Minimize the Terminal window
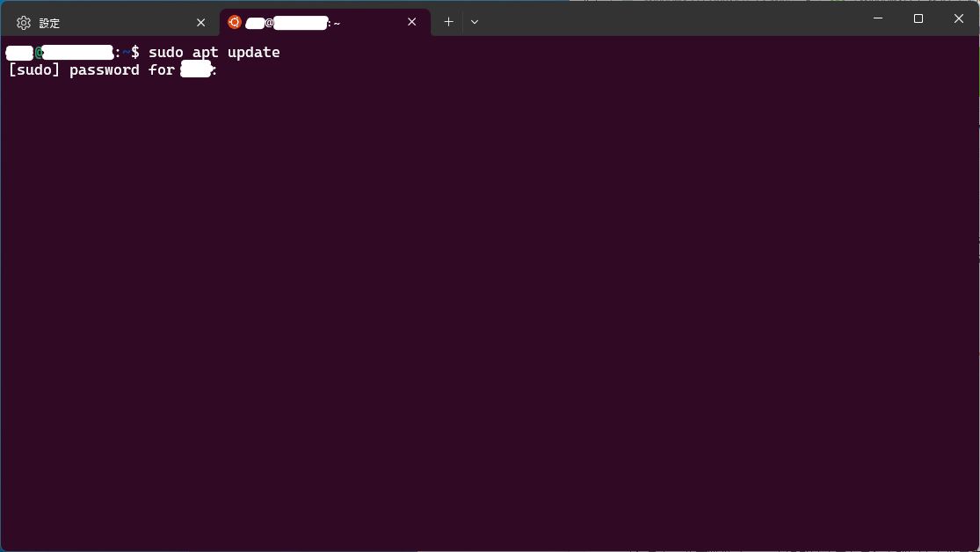The height and width of the screenshot is (552, 980). 876,18
